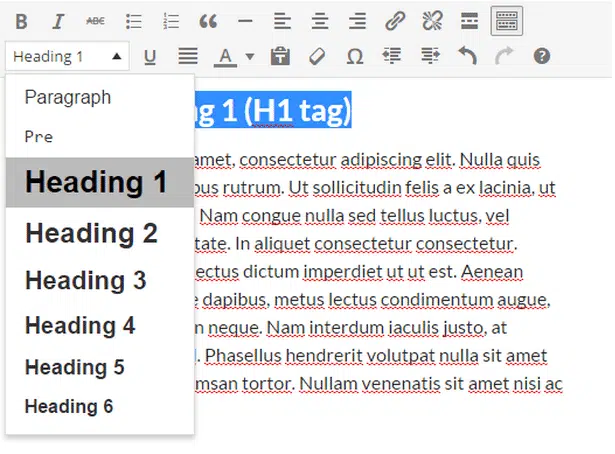Image resolution: width=615 pixels, height=454 pixels.
Task: Decrease the indent
Action: pyautogui.click(x=392, y=56)
